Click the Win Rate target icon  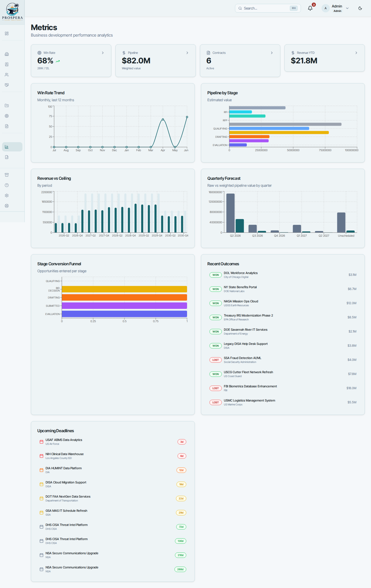tap(39, 53)
